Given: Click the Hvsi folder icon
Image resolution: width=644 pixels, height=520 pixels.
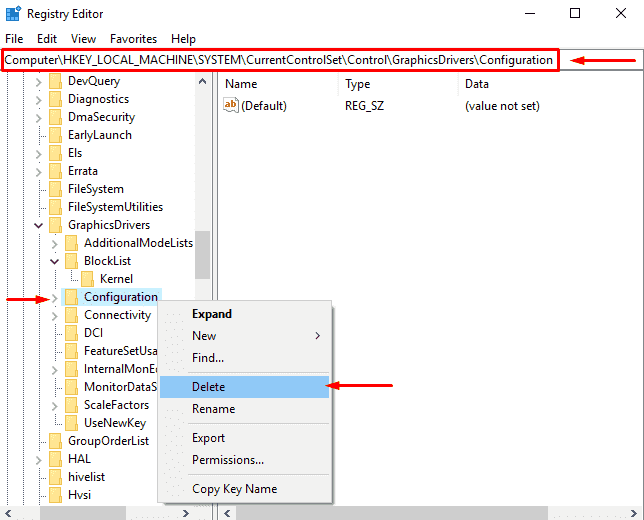Looking at the screenshot, I should pyautogui.click(x=55, y=495).
